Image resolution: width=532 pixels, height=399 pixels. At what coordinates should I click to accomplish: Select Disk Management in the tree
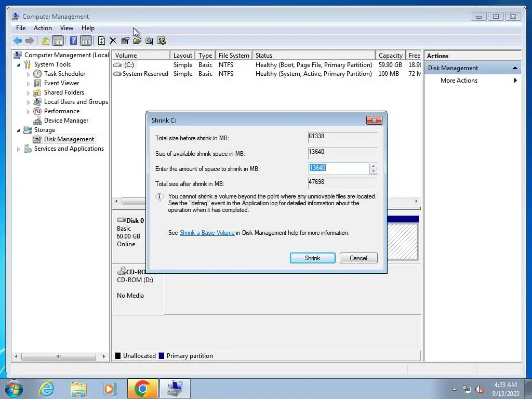click(x=69, y=139)
